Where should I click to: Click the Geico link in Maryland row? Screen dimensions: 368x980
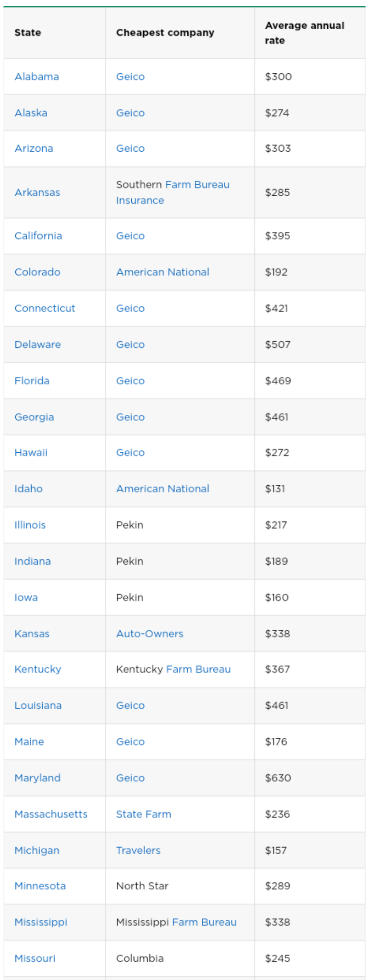click(x=130, y=778)
